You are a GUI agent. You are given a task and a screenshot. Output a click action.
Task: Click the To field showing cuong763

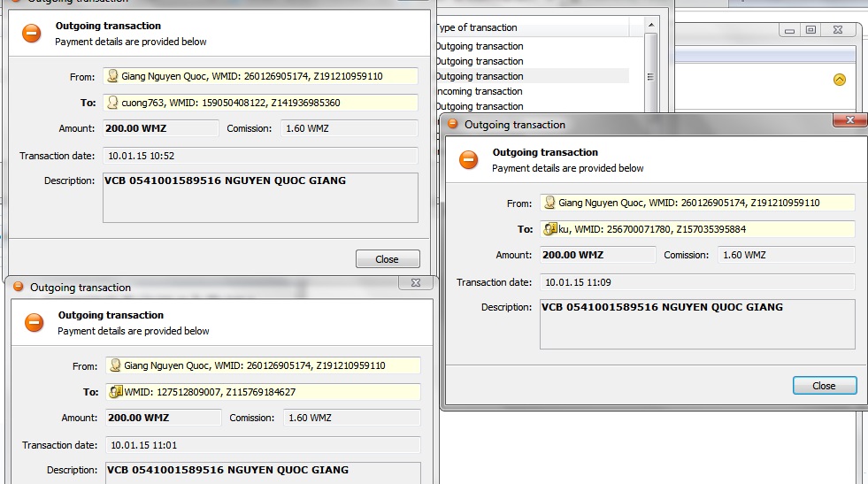[260, 103]
